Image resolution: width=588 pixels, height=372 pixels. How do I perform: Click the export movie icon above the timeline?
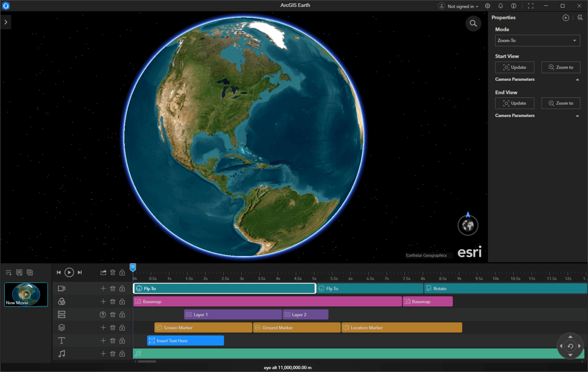coord(103,272)
